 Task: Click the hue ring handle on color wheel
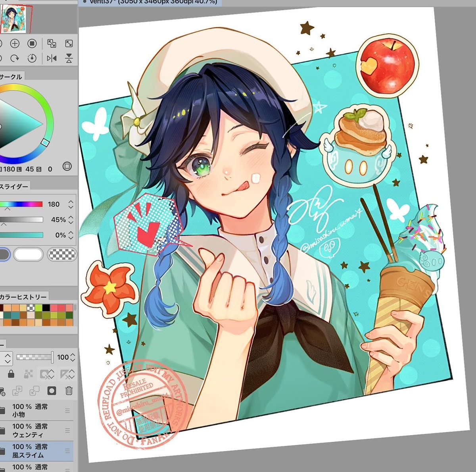[45, 142]
